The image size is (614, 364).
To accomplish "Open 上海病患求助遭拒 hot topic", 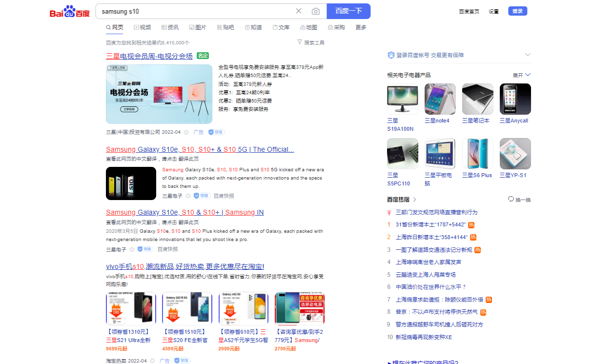I will point(439,300).
